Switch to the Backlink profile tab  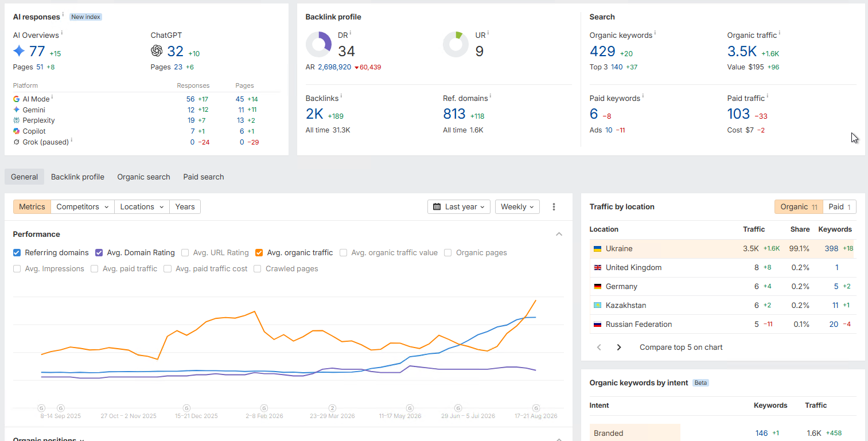[x=77, y=177]
